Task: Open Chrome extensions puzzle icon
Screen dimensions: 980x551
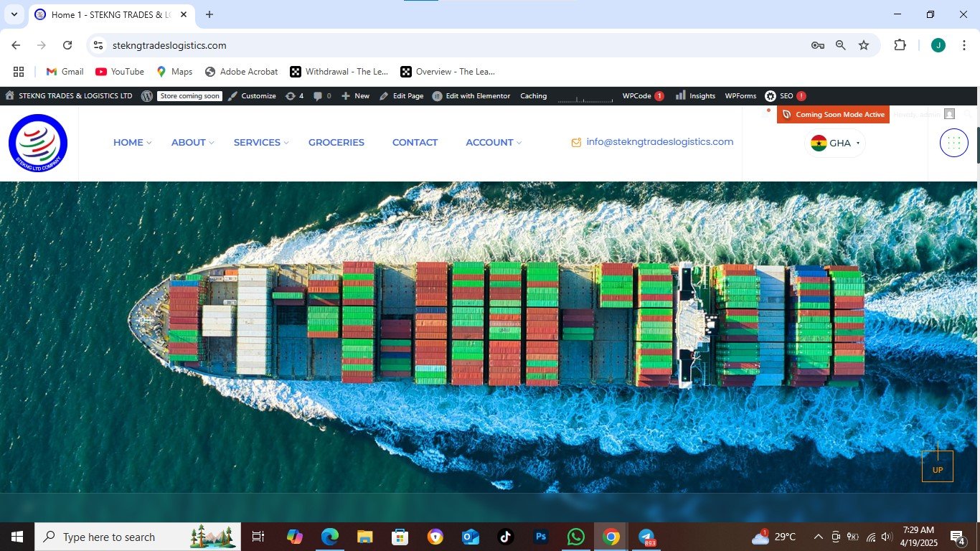Action: [900, 45]
